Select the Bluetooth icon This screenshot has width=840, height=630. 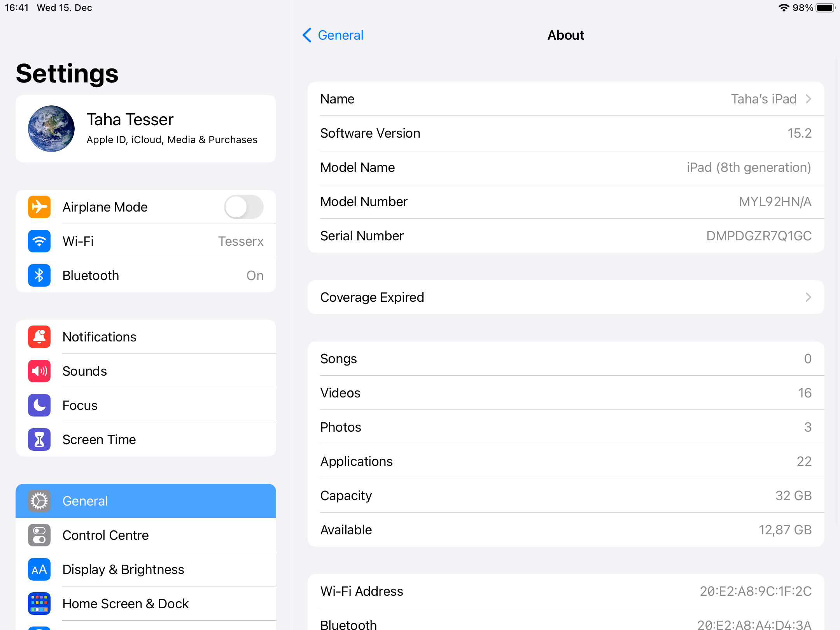point(39,275)
